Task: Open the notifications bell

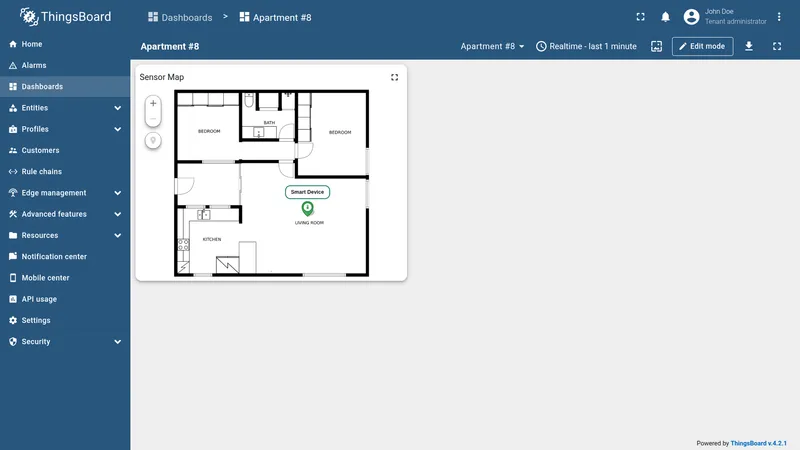Action: coord(665,17)
